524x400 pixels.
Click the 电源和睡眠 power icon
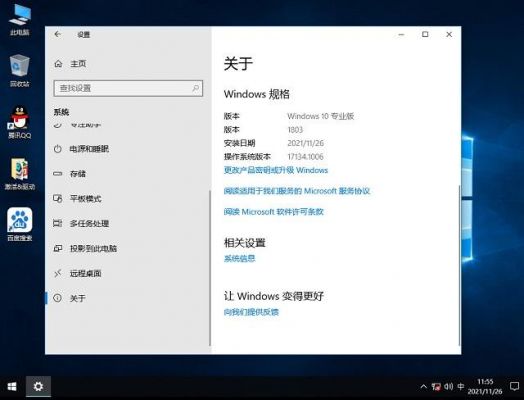click(58, 149)
